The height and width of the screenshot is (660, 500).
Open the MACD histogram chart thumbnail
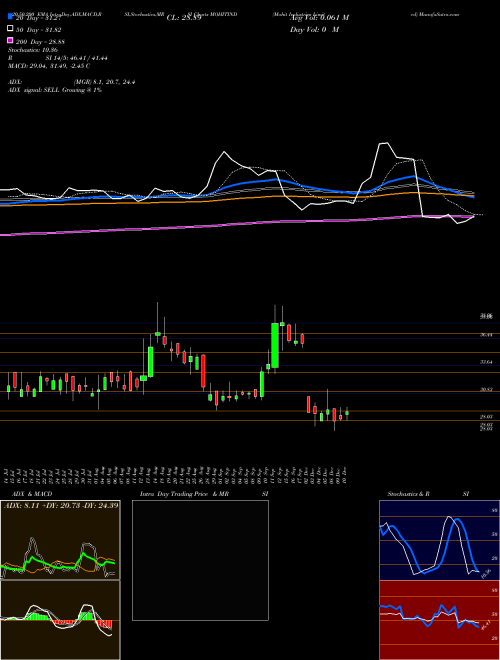(60, 620)
